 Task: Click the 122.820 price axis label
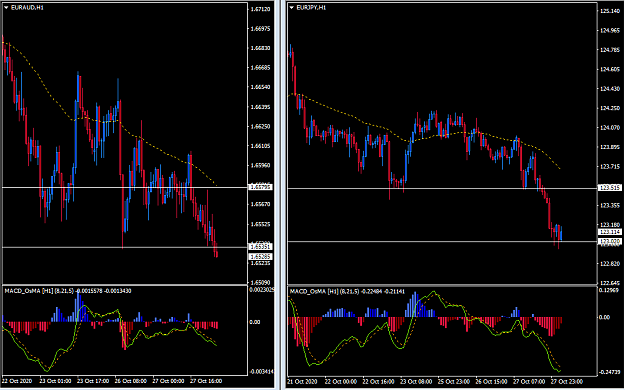(x=610, y=264)
